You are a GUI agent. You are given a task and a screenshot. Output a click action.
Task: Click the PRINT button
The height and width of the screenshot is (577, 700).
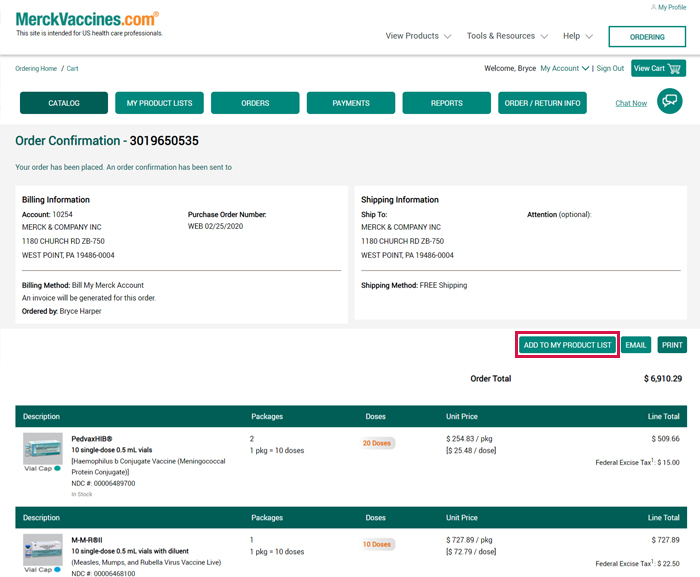point(672,345)
